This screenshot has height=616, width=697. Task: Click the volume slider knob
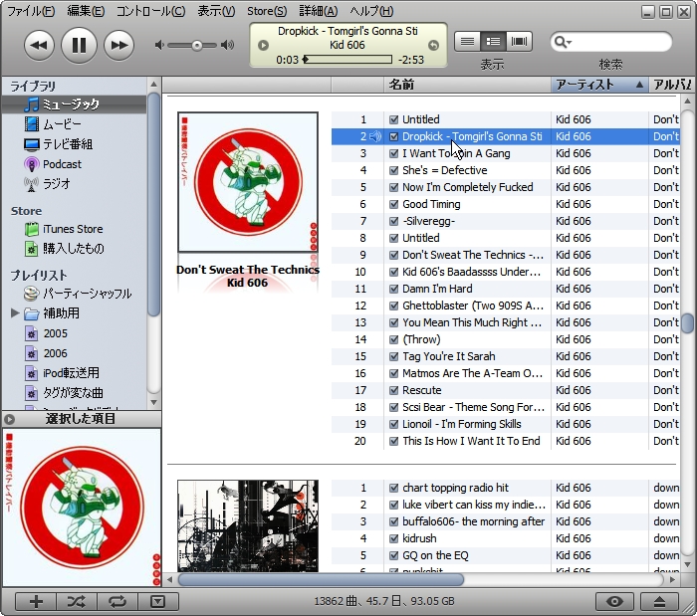point(197,46)
